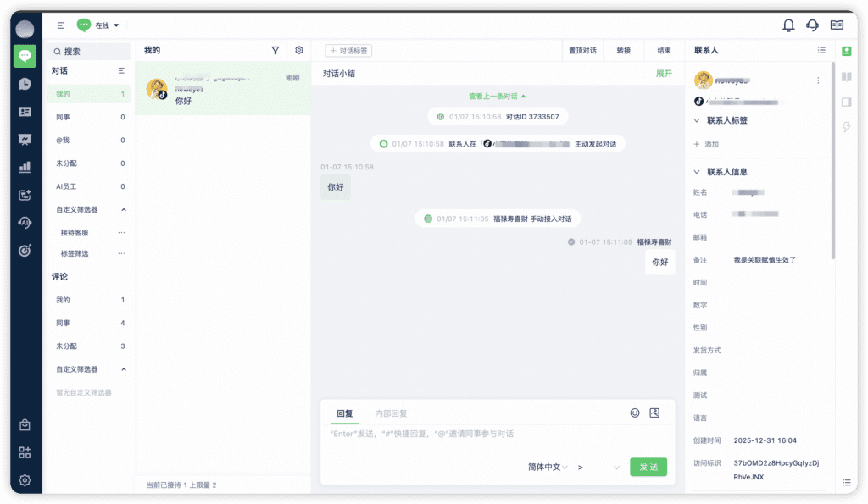Click the image upload icon

(x=654, y=413)
